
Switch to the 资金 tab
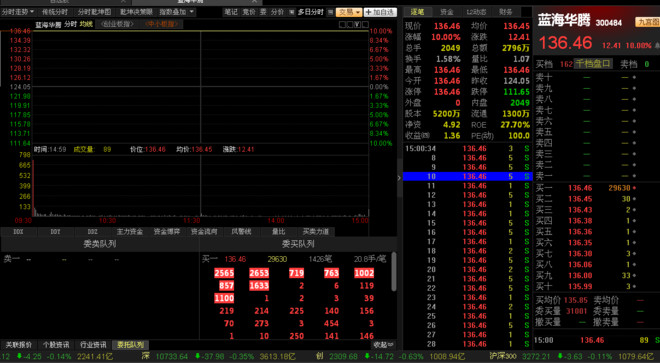(x=447, y=12)
